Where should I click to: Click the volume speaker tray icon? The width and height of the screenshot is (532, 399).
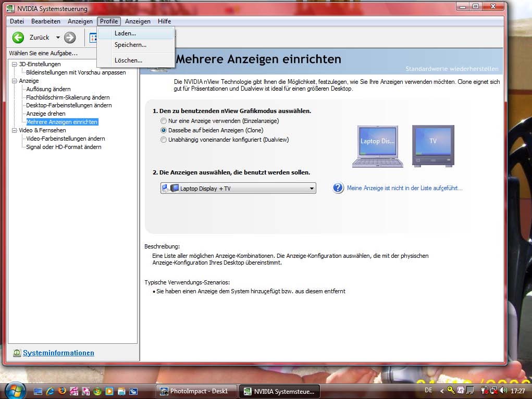[x=503, y=391]
